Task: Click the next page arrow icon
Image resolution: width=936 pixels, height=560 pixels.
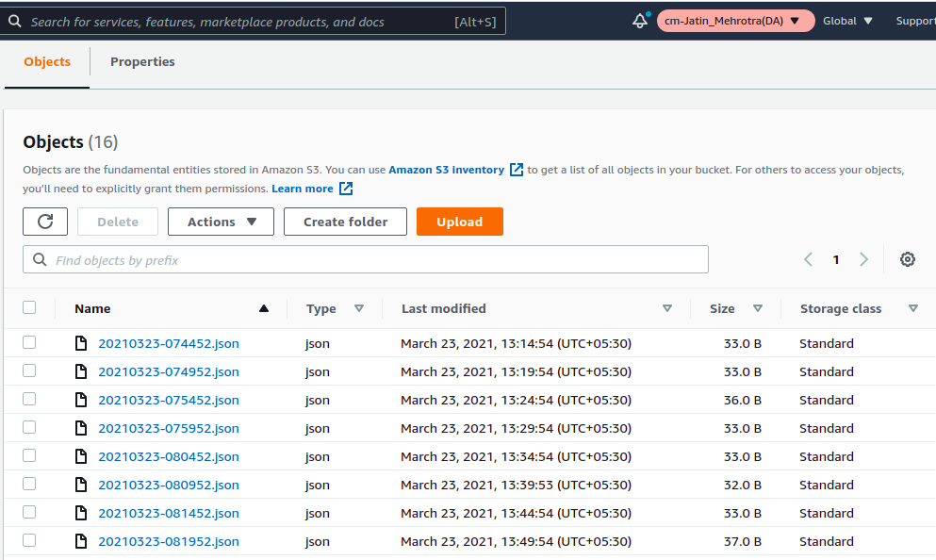Action: tap(863, 259)
